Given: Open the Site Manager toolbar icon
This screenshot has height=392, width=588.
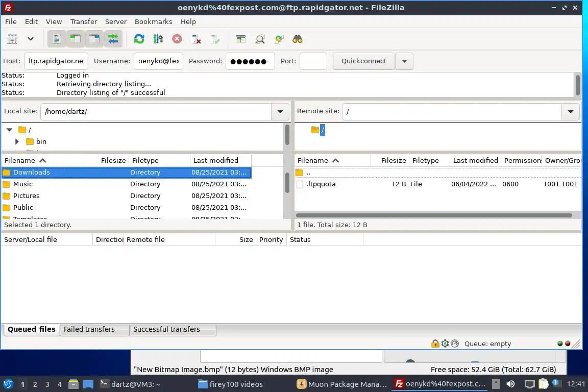Looking at the screenshot, I should tap(12, 39).
